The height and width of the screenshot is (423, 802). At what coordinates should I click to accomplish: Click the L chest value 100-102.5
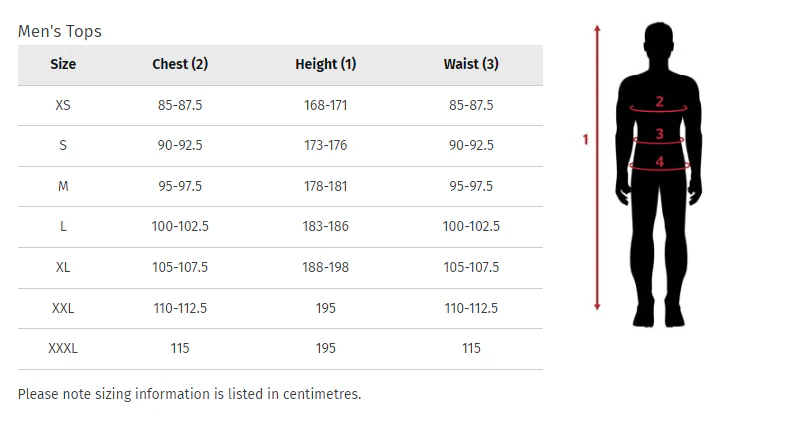pyautogui.click(x=180, y=227)
